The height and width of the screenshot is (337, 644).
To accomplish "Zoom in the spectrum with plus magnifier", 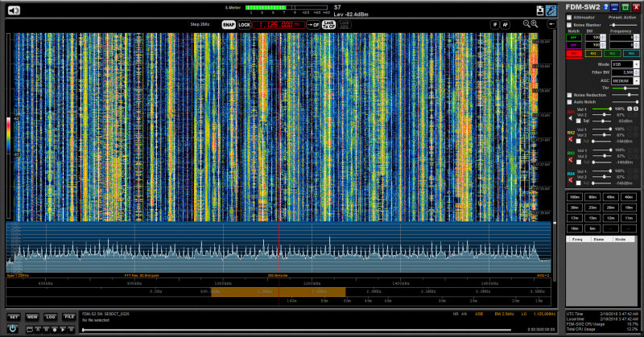I will click(535, 24).
